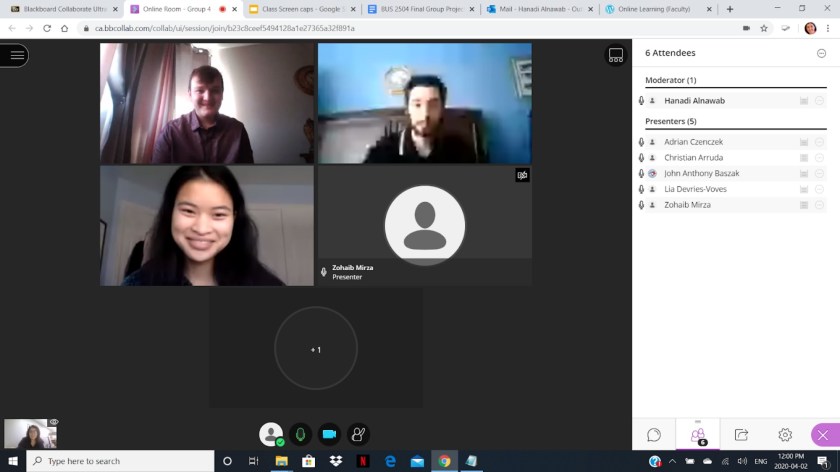Viewport: 840px width, 472px height.
Task: Select Adrian Czenczek in attendee list
Action: click(694, 142)
